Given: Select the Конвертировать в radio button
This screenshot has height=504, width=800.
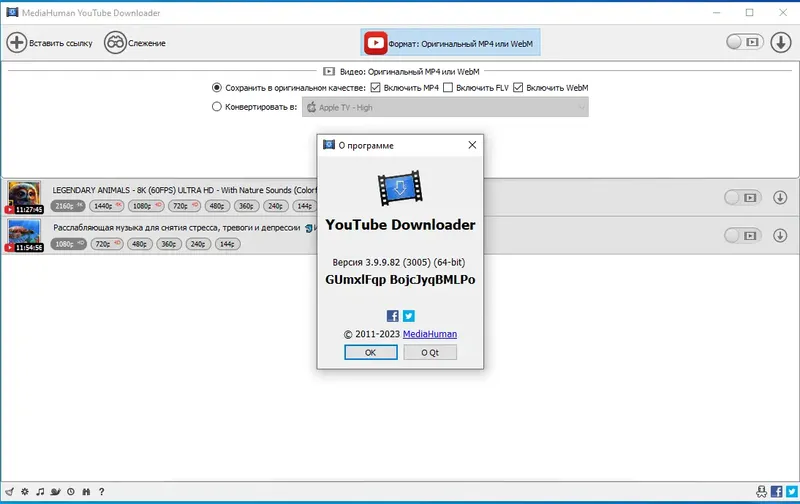Looking at the screenshot, I should point(217,107).
